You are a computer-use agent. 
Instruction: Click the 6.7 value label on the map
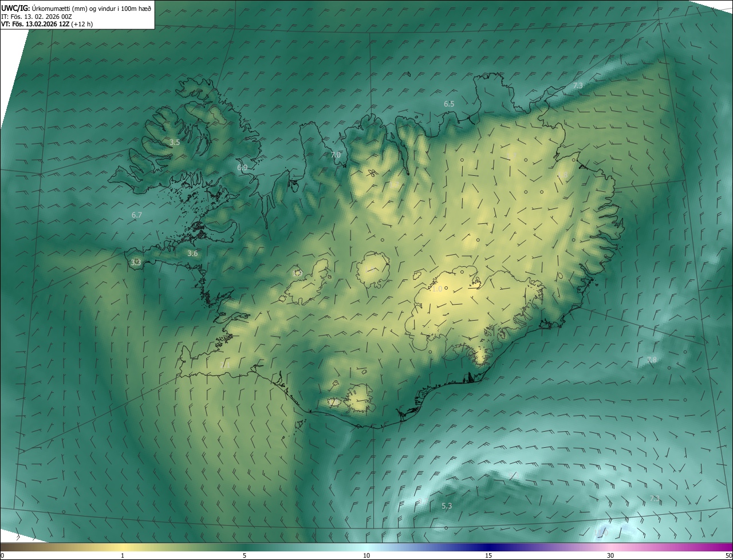tap(137, 215)
